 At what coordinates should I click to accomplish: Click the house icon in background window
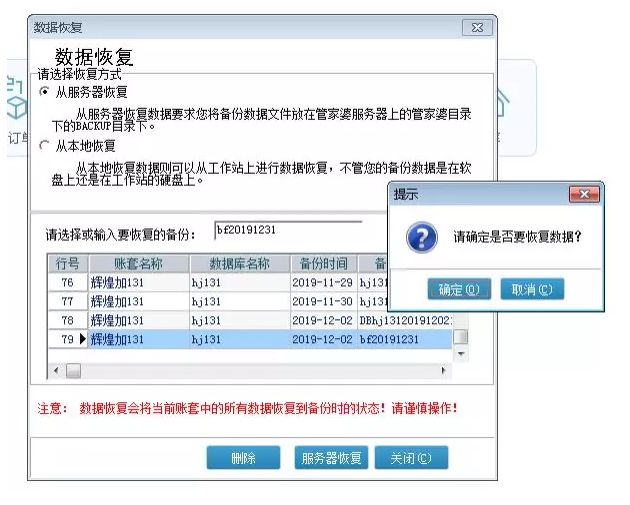coord(503,104)
